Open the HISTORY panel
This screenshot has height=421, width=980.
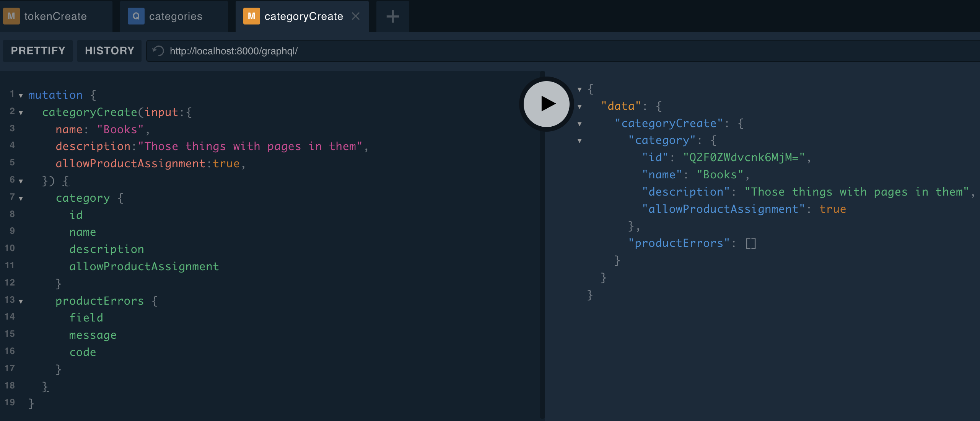click(x=109, y=51)
